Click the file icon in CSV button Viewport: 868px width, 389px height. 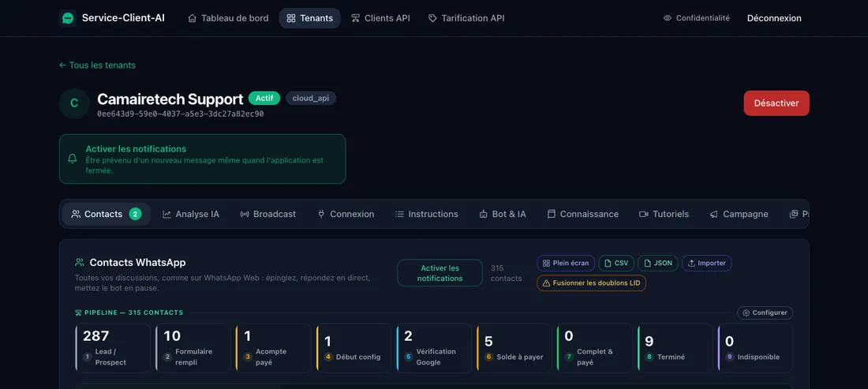[x=608, y=264]
